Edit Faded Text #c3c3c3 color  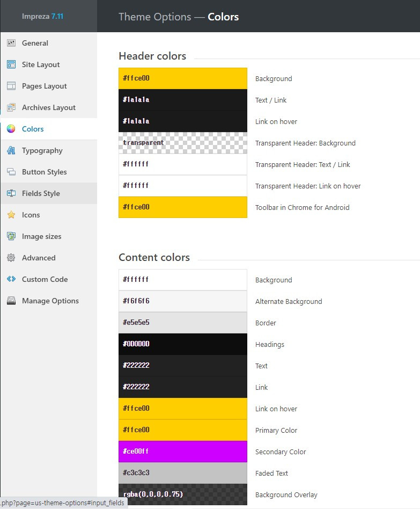tap(183, 472)
